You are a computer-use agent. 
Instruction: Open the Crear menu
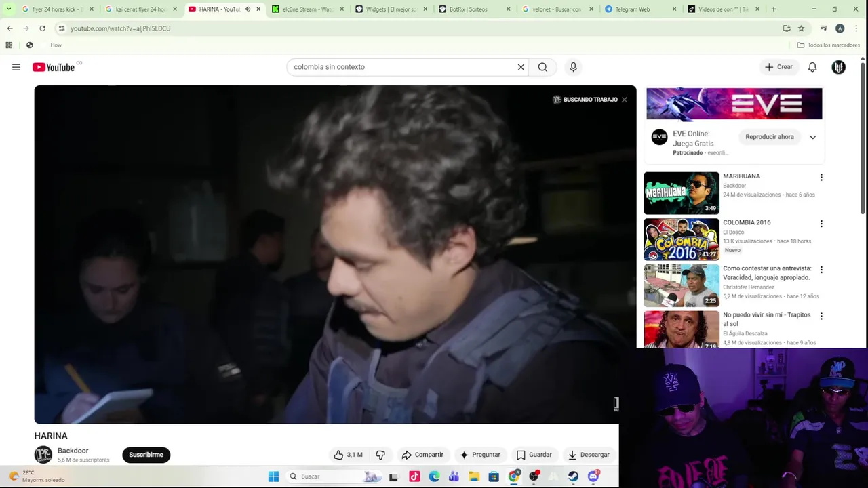[x=778, y=67]
